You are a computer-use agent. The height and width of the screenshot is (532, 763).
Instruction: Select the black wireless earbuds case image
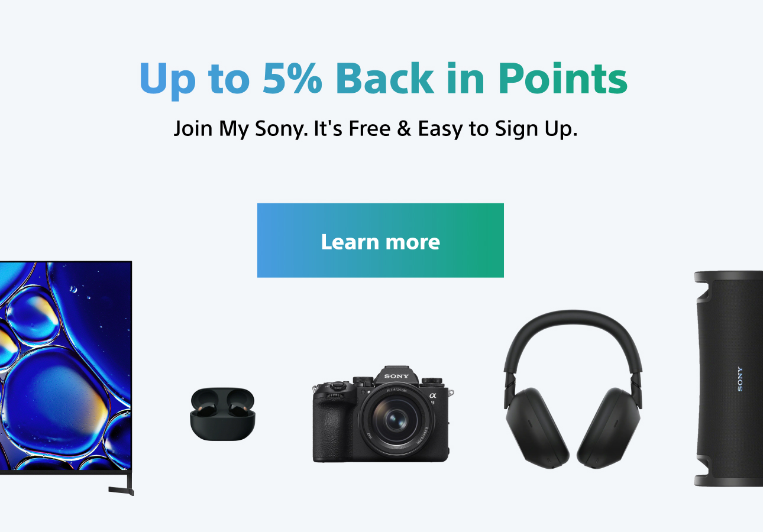tap(223, 413)
